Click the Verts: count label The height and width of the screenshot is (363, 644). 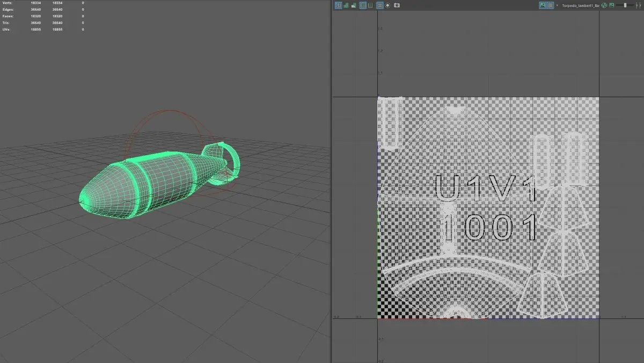pos(6,3)
